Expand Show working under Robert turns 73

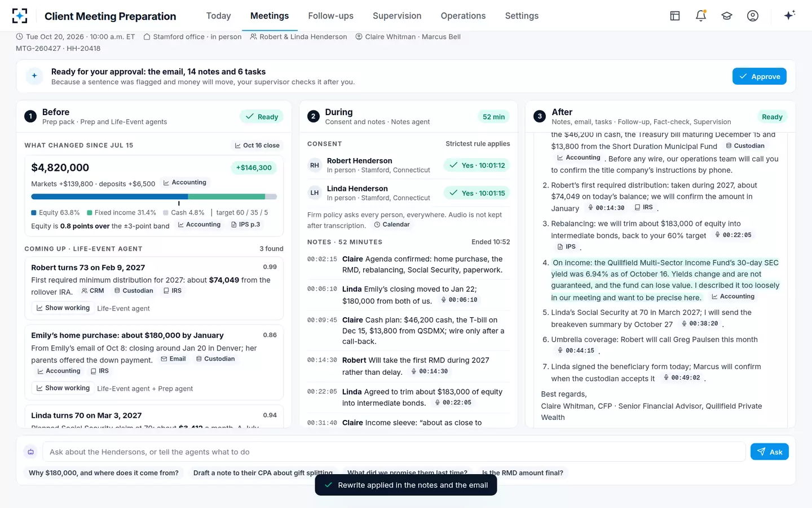pyautogui.click(x=63, y=308)
